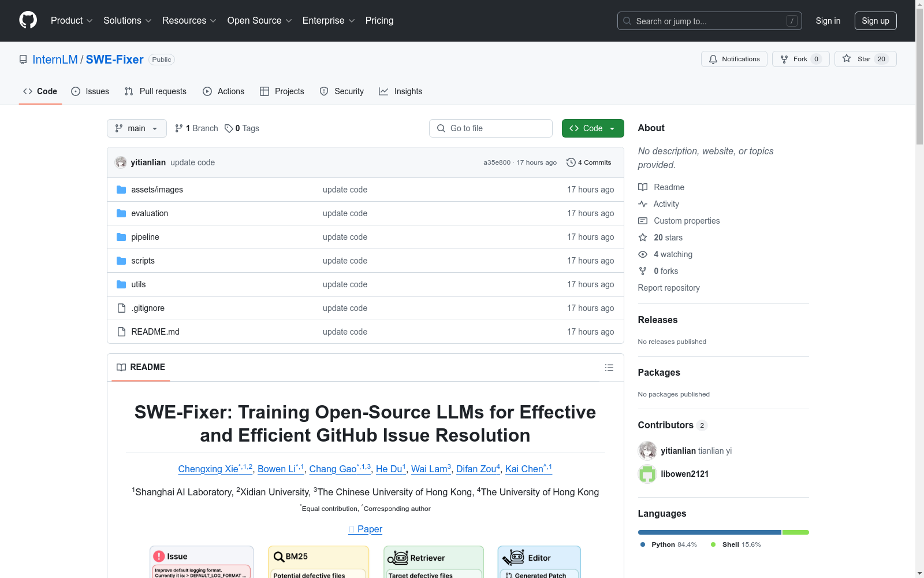Viewport: 924px width, 578px height.
Task: Open the InternLM organization link
Action: click(55, 60)
